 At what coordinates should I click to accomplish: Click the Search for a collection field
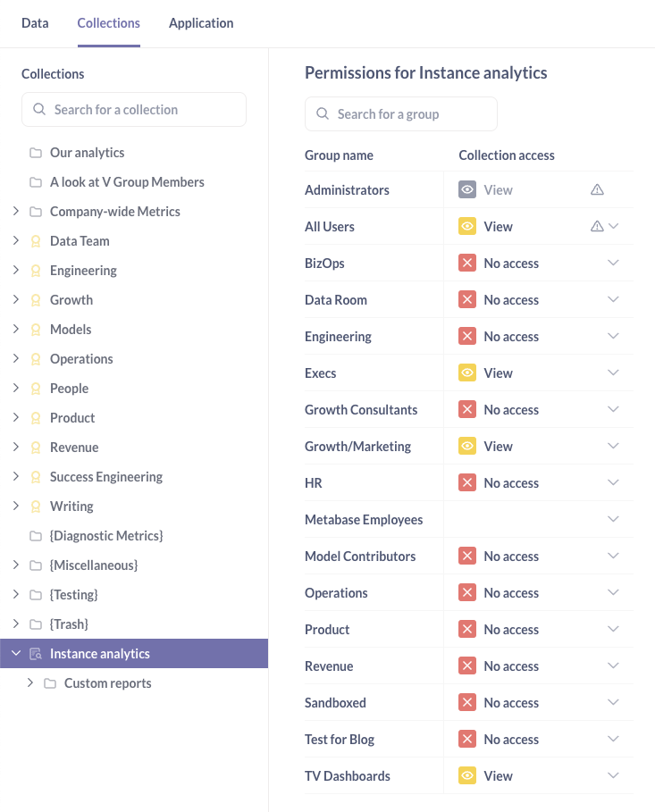[134, 108]
